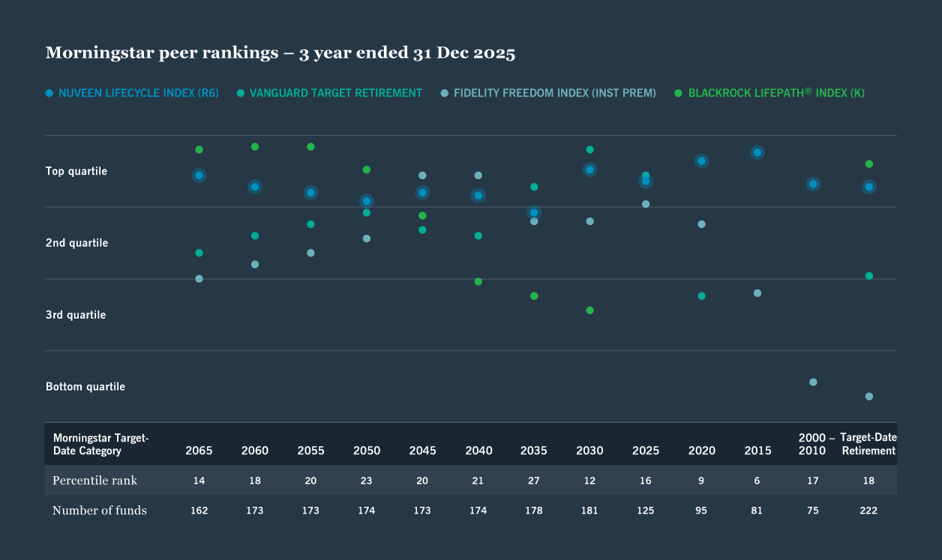Click the Nuveen data point above 2065
Viewport: 942px width, 560px height.
tap(199, 175)
